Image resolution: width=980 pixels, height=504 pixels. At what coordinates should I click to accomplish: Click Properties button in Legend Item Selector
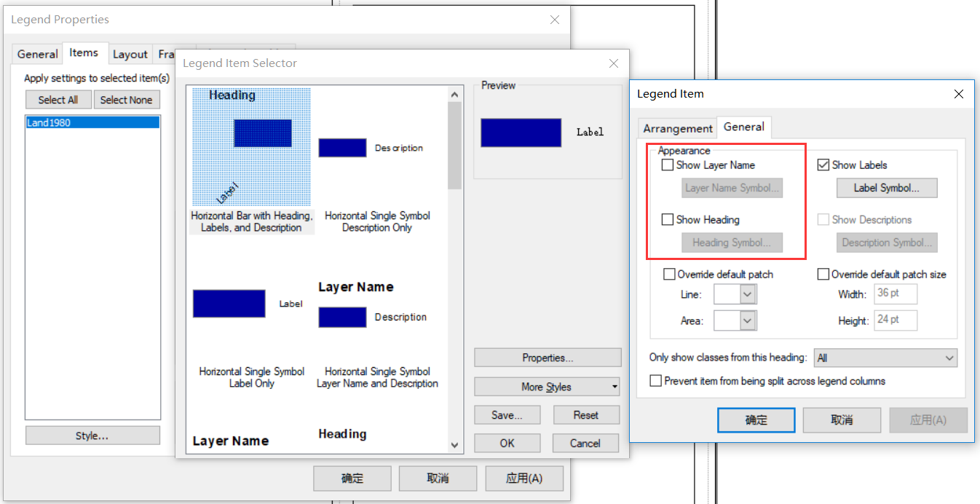[x=548, y=358]
